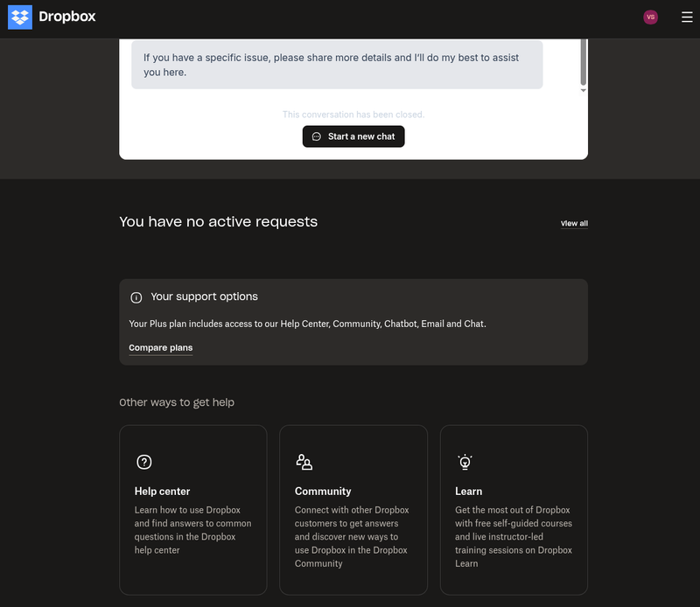Open the hamburger navigation menu
The image size is (700, 607).
(686, 17)
